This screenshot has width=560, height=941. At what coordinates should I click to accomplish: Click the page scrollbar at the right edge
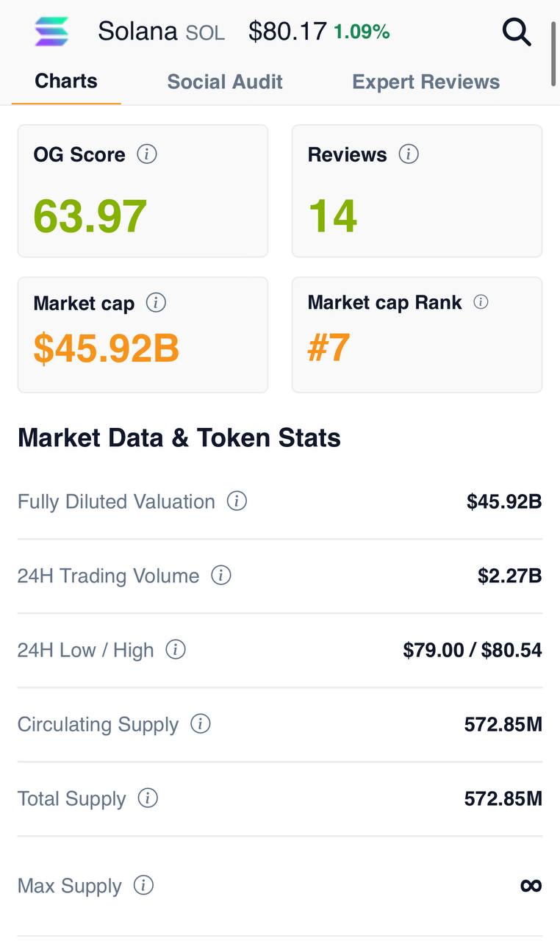point(553,53)
